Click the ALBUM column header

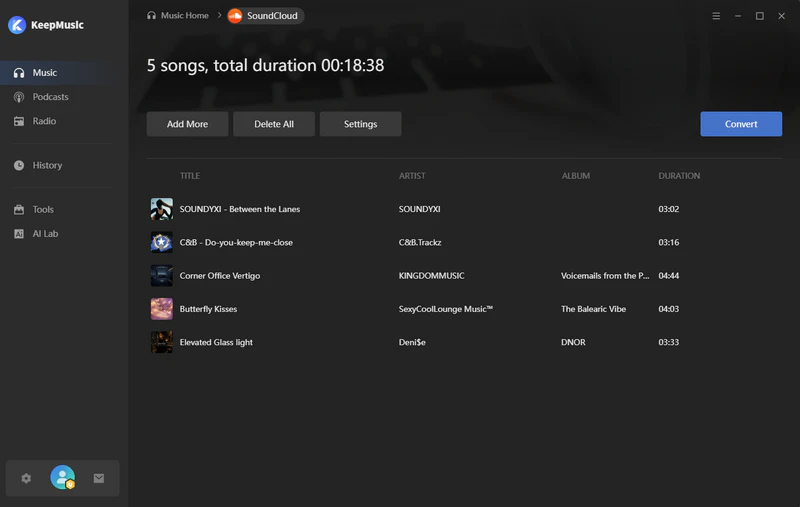pyautogui.click(x=576, y=175)
